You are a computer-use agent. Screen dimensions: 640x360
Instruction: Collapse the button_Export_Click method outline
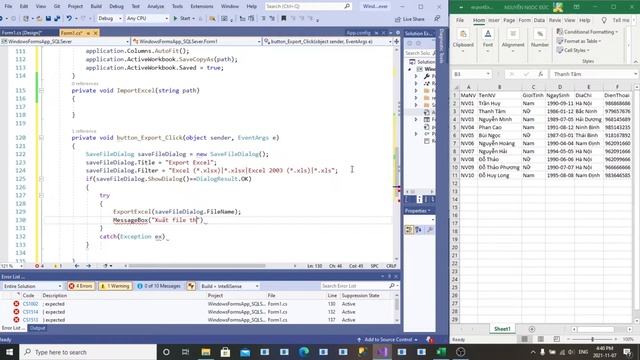pyautogui.click(x=41, y=138)
